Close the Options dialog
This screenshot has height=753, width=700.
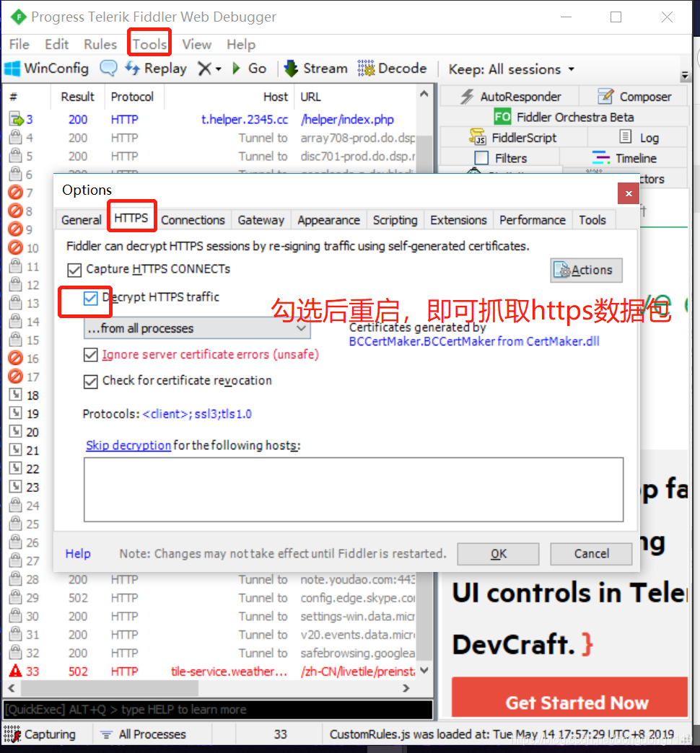pos(629,193)
